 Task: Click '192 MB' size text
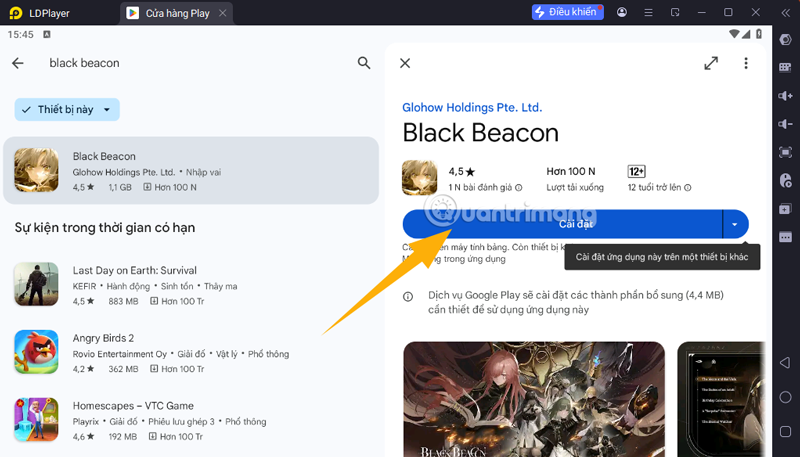coord(122,437)
